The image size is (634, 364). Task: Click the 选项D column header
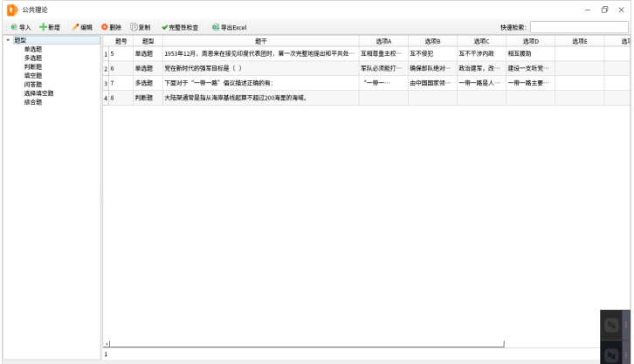[530, 41]
